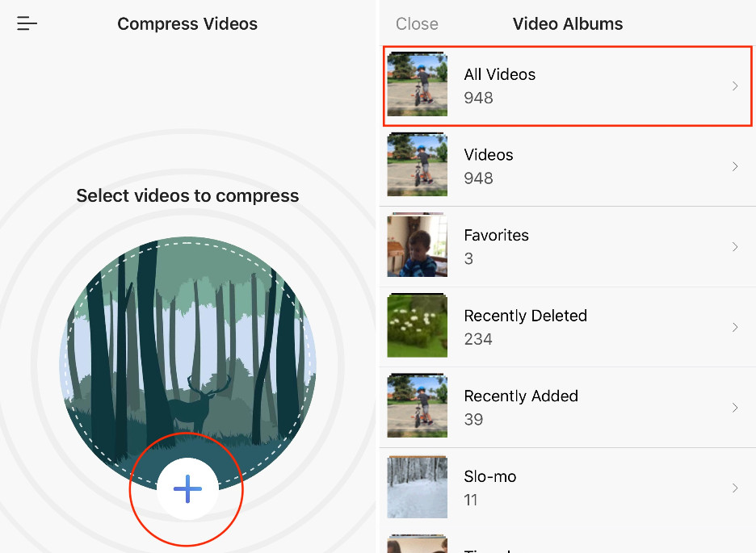Select the Favorites album
756x553 pixels.
568,247
